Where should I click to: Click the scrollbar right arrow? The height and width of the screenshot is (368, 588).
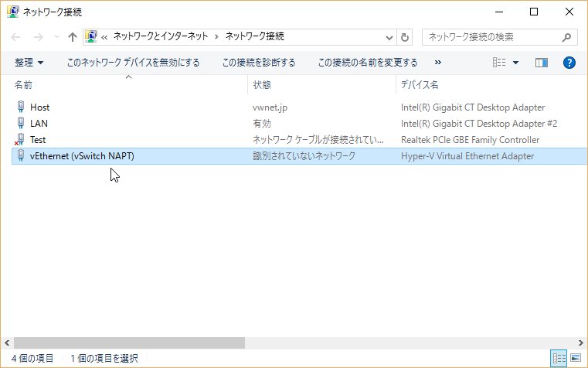(581, 342)
